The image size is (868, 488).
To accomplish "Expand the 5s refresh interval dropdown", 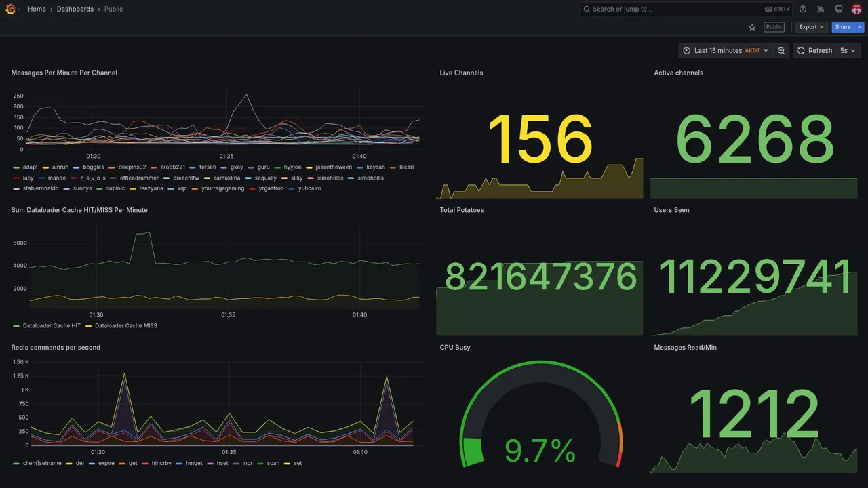I will pyautogui.click(x=848, y=51).
